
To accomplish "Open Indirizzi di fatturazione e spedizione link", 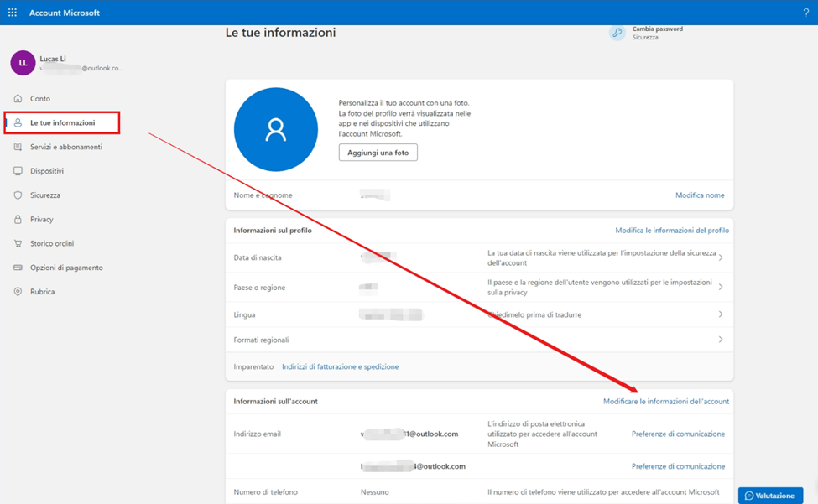I will (x=340, y=366).
